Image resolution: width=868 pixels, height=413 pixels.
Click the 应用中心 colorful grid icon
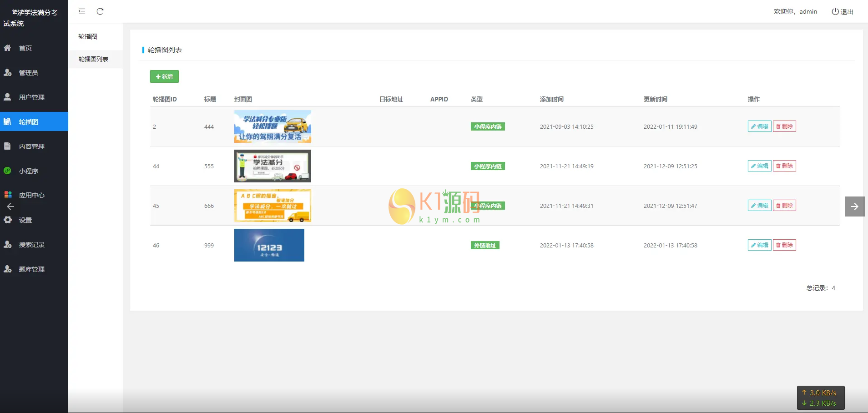pos(8,195)
